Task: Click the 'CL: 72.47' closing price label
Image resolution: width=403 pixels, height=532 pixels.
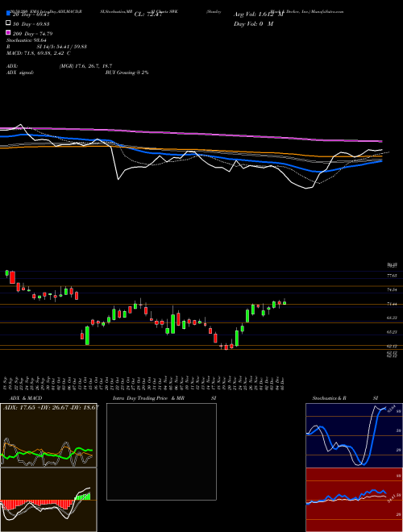Action: click(148, 15)
